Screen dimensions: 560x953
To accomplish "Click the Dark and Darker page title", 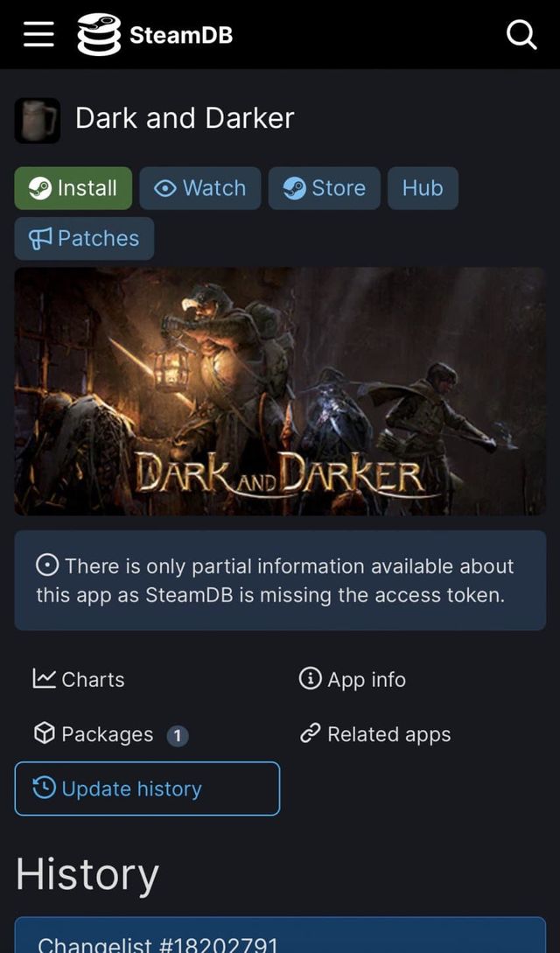I will tap(185, 118).
